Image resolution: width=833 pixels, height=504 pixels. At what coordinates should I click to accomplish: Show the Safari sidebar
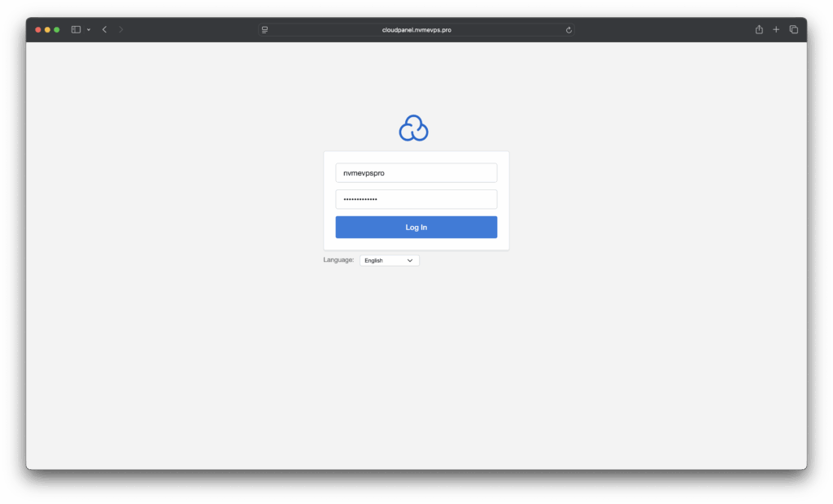(x=76, y=29)
